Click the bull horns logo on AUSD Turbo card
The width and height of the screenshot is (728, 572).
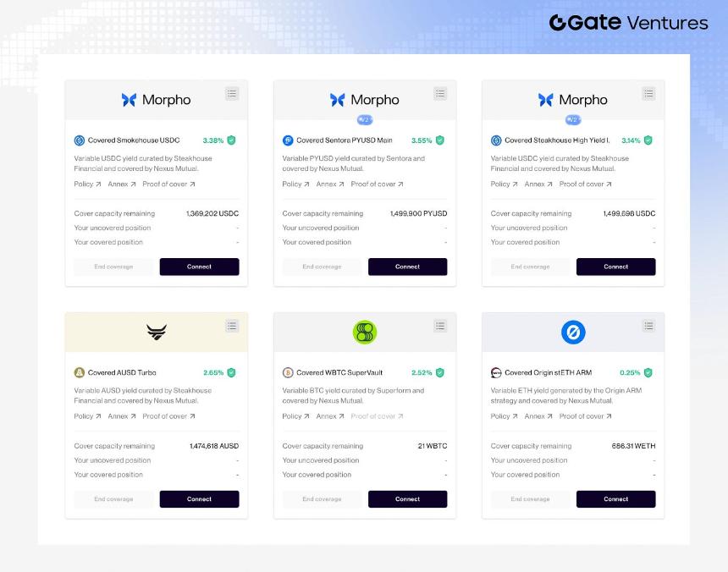[x=157, y=333]
